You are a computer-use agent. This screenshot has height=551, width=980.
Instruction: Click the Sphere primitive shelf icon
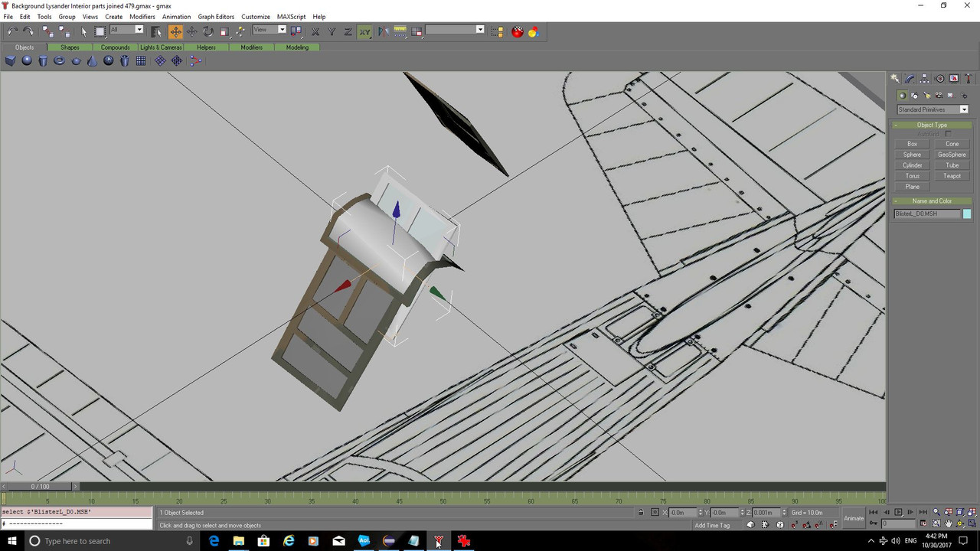pyautogui.click(x=27, y=60)
